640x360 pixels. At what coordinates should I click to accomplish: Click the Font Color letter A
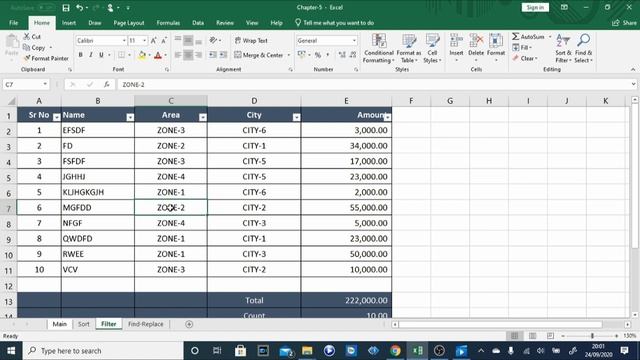coord(158,55)
